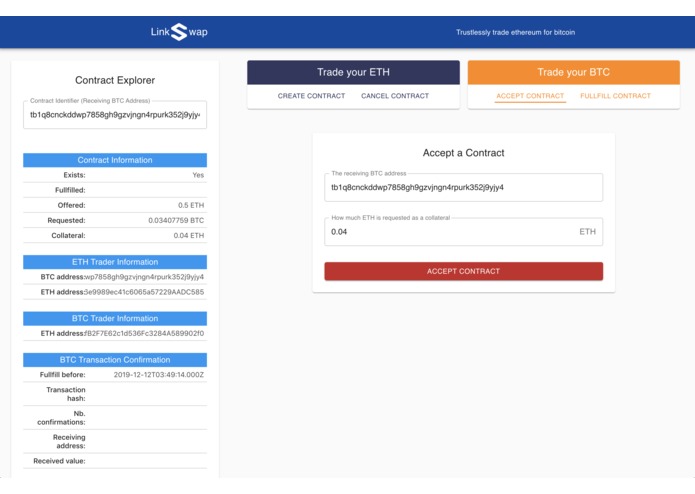The width and height of the screenshot is (695, 494).
Task: Click the ETH Trader Information header
Action: click(115, 262)
